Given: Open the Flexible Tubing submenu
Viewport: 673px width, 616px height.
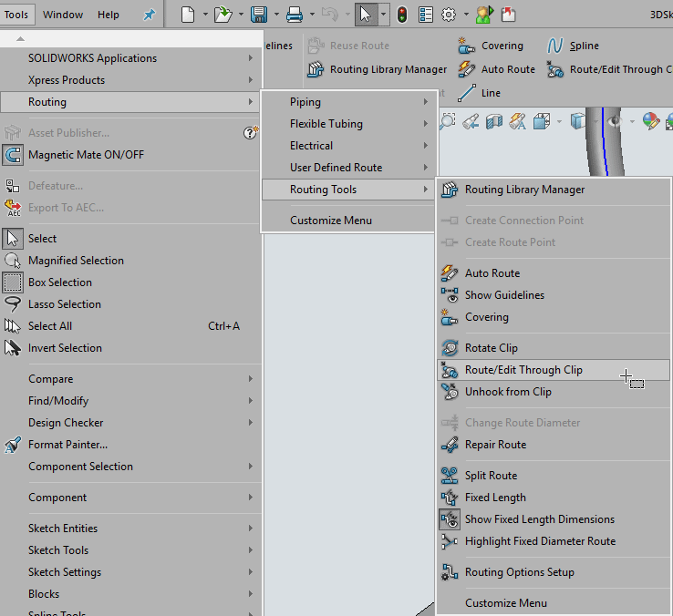Looking at the screenshot, I should (x=348, y=124).
